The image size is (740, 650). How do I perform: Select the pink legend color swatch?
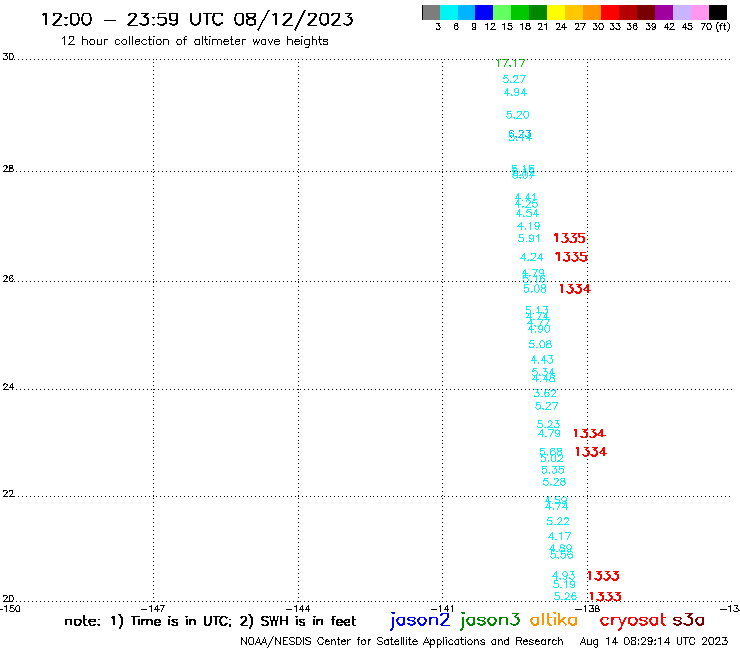pos(700,12)
